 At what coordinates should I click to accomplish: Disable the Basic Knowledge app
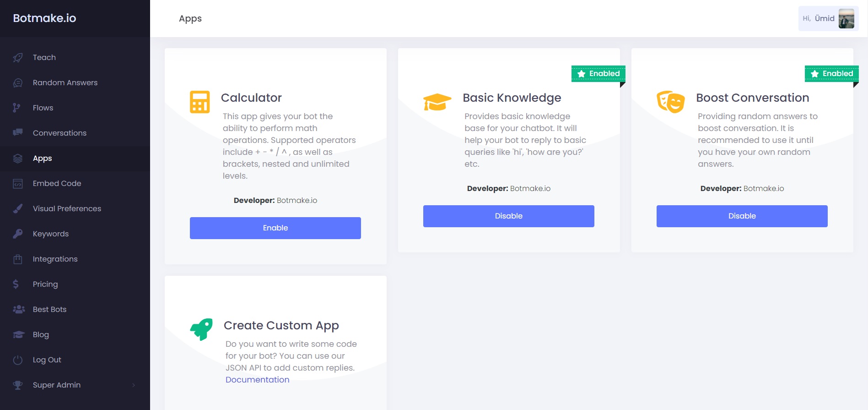(508, 216)
